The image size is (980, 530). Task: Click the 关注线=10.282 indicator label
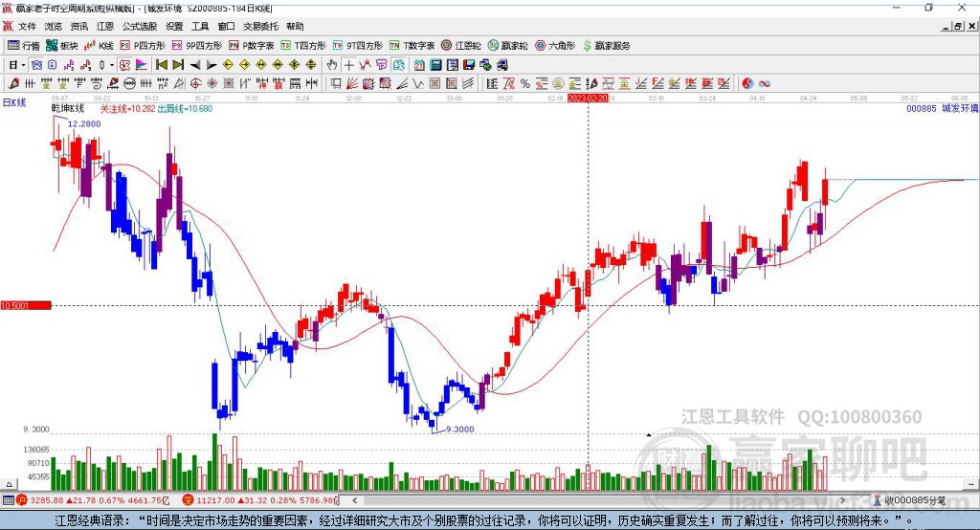[127, 109]
